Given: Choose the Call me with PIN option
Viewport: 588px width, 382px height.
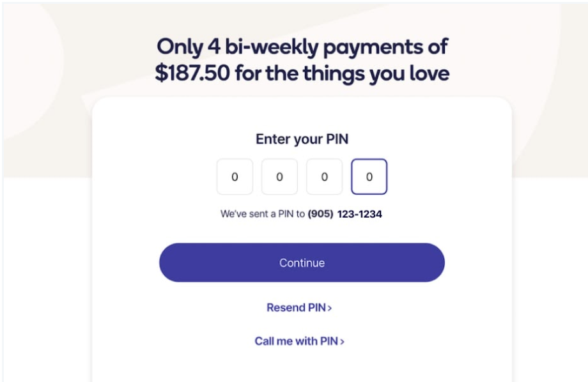Looking at the screenshot, I should pos(299,341).
